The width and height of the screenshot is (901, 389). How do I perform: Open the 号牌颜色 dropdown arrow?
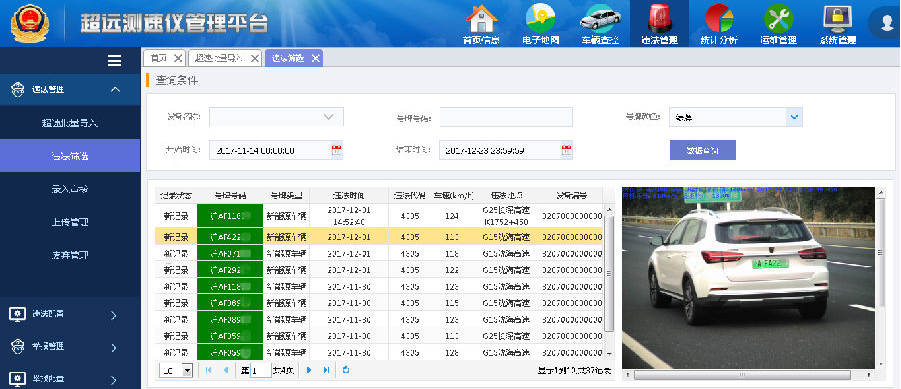point(794,117)
